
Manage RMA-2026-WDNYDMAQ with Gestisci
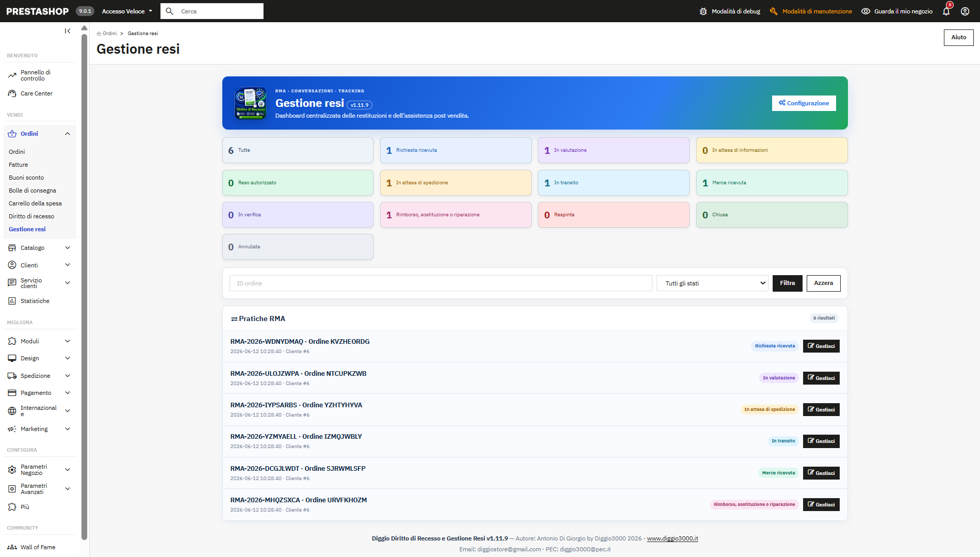pyautogui.click(x=821, y=346)
